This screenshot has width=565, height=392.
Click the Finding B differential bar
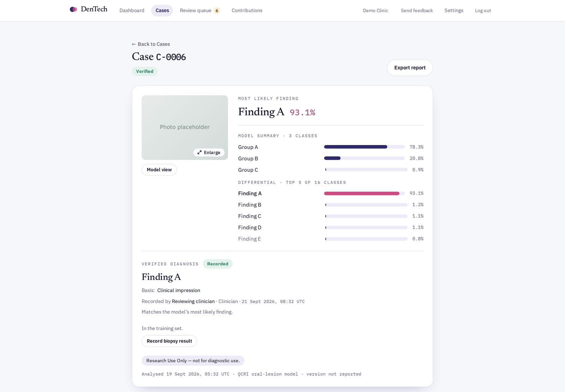click(x=366, y=205)
